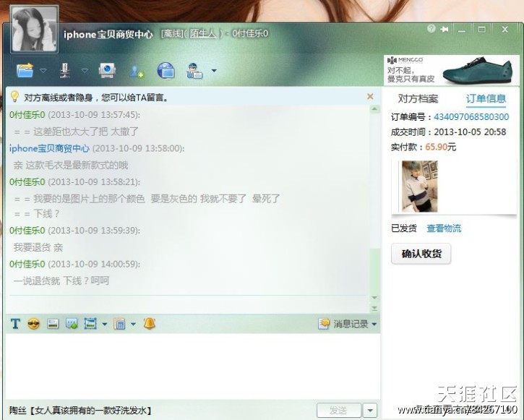Image resolution: width=524 pixels, height=420 pixels.
Task: Send a nudge with the bell icon
Action: pos(149,324)
